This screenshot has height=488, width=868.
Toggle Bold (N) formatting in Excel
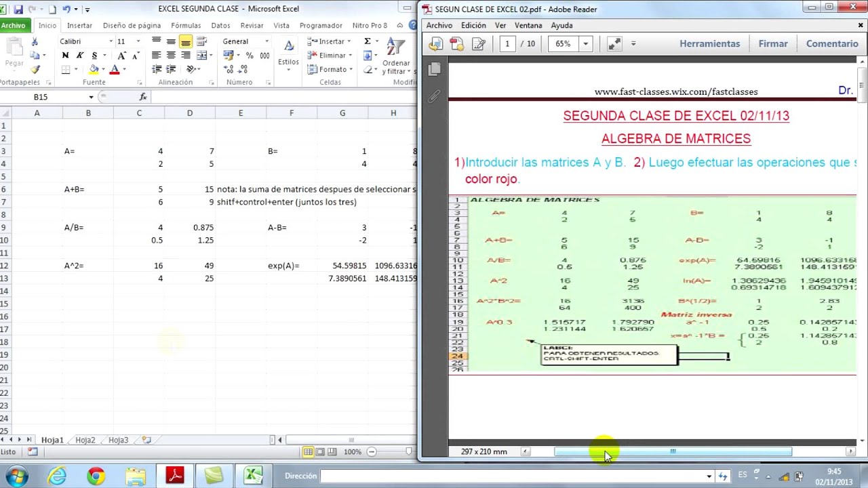click(x=66, y=56)
